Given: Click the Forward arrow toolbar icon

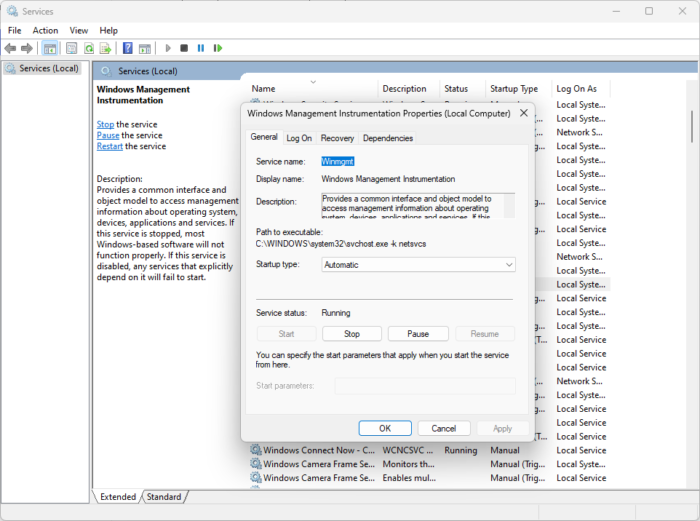Looking at the screenshot, I should coord(27,48).
